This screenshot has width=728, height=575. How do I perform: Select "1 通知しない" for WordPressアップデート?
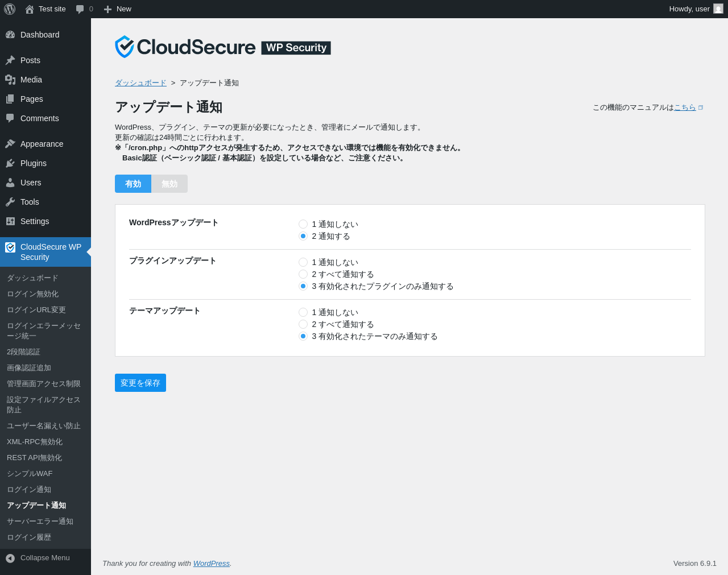[303, 224]
